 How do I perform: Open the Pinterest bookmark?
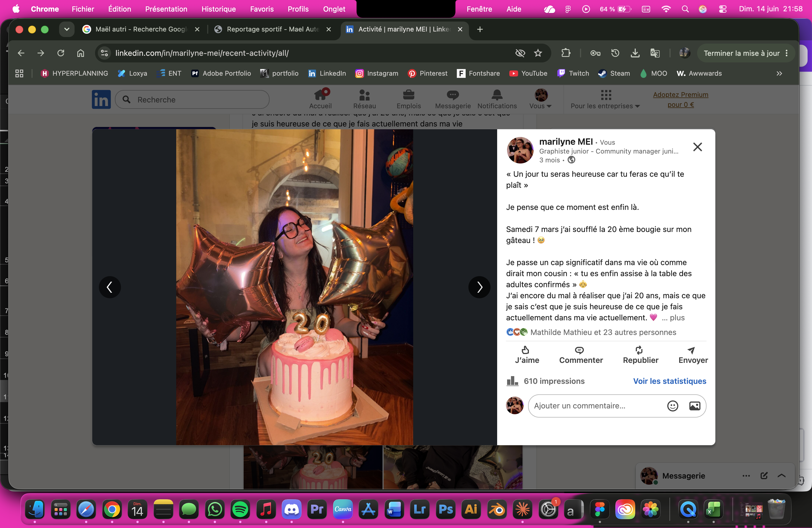(427, 74)
